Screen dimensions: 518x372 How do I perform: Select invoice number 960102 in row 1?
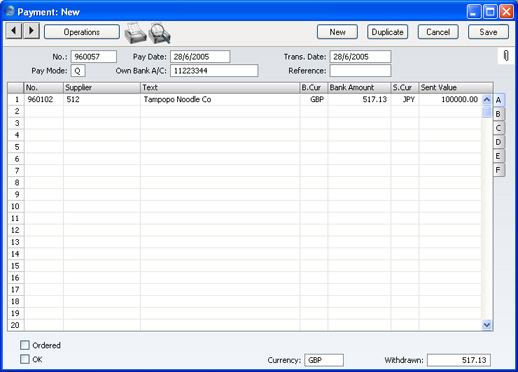[x=44, y=99]
